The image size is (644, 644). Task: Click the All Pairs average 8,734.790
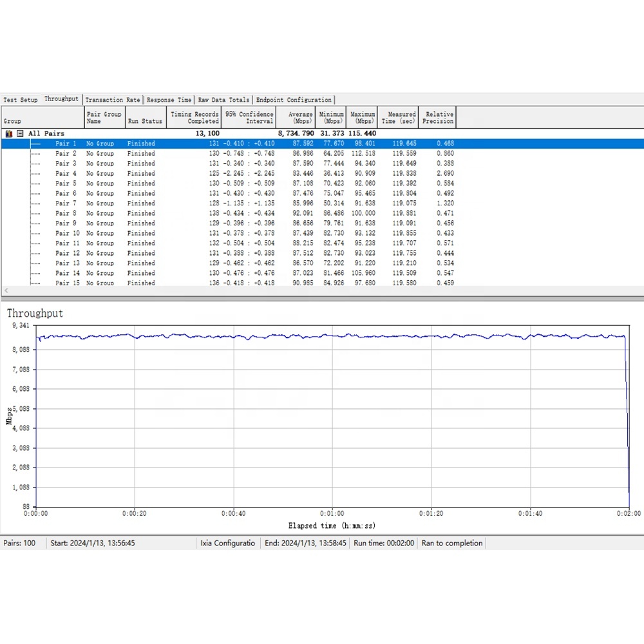pos(296,133)
